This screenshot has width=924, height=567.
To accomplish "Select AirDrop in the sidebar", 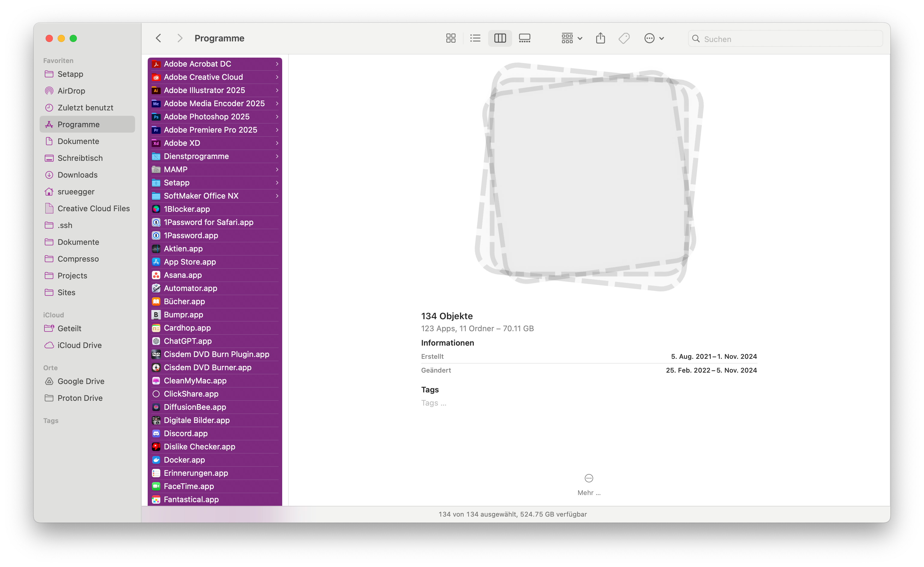I will click(x=87, y=91).
